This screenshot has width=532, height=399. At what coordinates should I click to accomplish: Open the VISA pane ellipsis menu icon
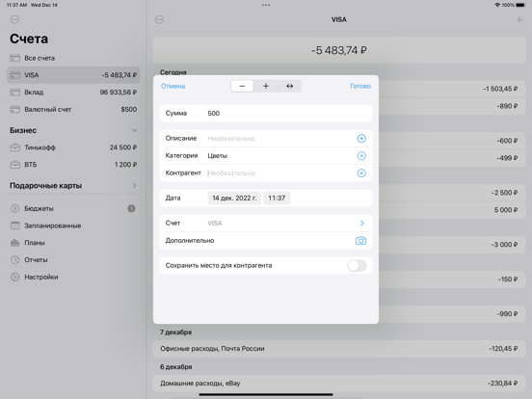tap(159, 19)
